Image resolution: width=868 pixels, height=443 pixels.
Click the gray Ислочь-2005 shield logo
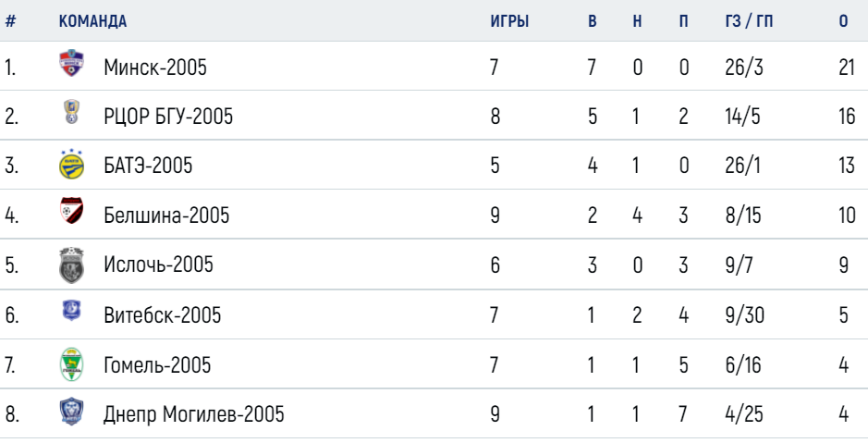pyautogui.click(x=71, y=265)
